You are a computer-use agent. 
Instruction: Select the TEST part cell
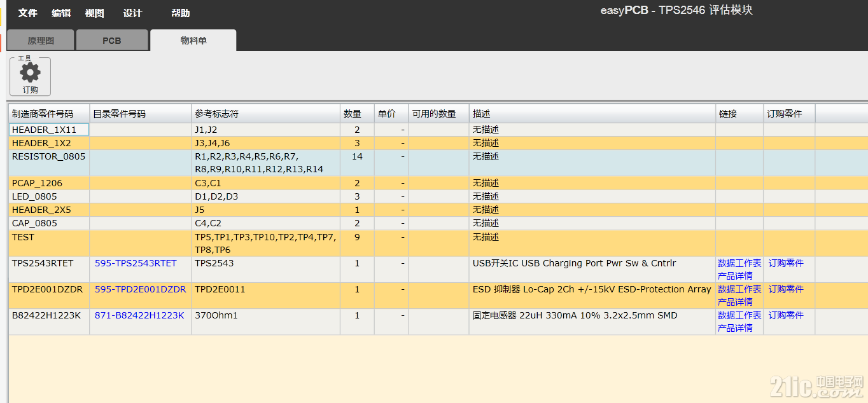[49, 243]
